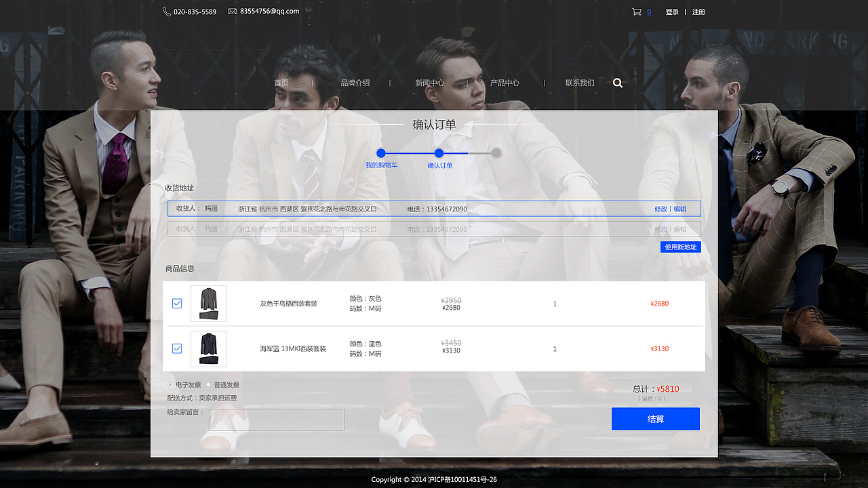The height and width of the screenshot is (488, 868).
Task: Click the final gray progress step circle
Action: pyautogui.click(x=496, y=153)
